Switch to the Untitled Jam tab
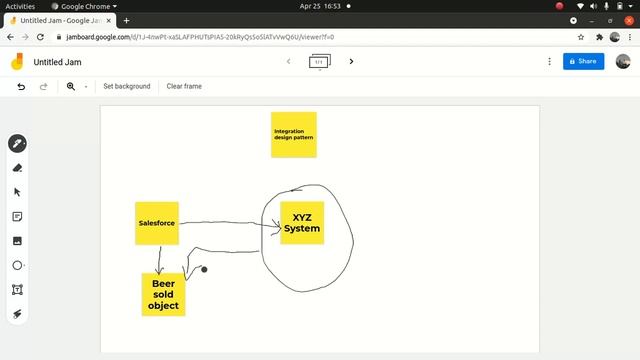This screenshot has width=640, height=360. (x=60, y=20)
